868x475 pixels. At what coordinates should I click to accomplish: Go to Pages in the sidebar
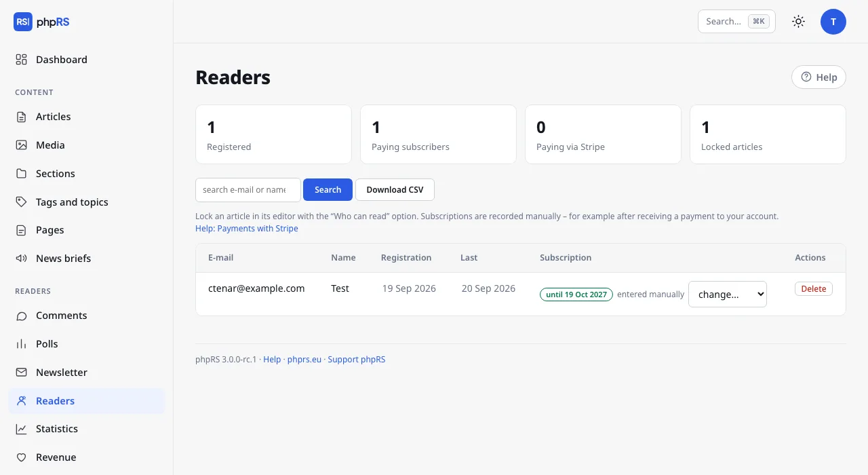pyautogui.click(x=87, y=230)
